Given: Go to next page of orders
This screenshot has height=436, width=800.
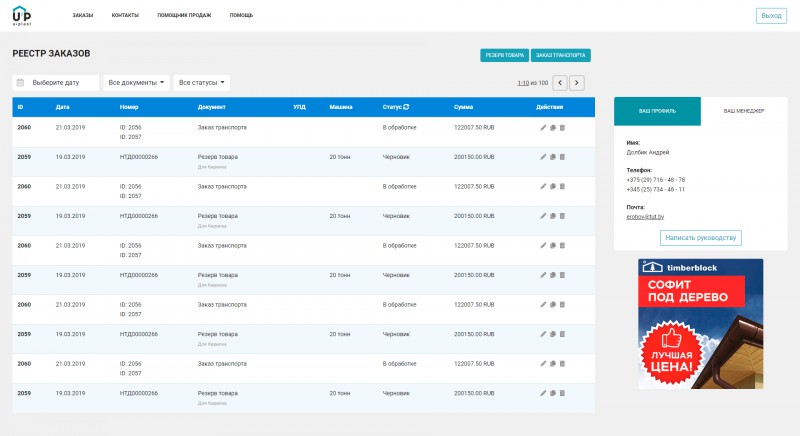Looking at the screenshot, I should [577, 83].
